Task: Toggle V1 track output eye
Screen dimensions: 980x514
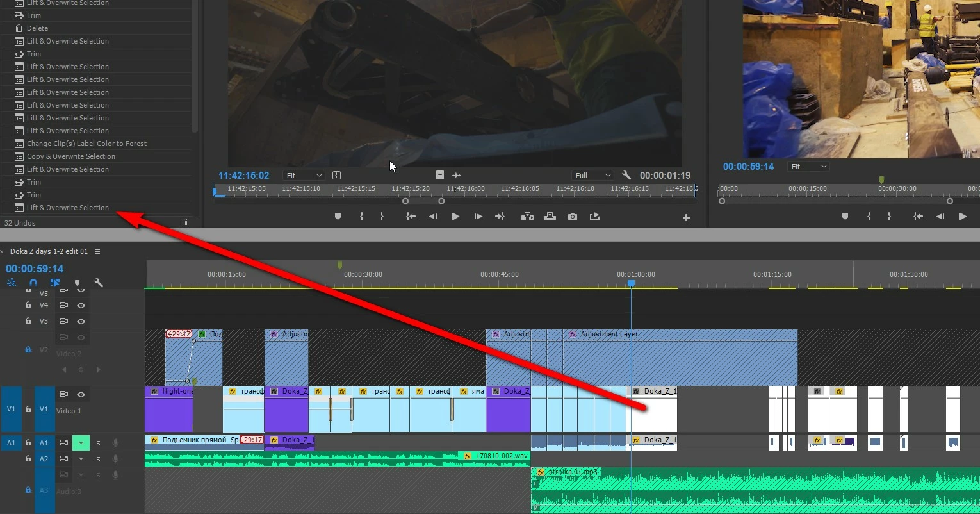Action: coord(81,394)
